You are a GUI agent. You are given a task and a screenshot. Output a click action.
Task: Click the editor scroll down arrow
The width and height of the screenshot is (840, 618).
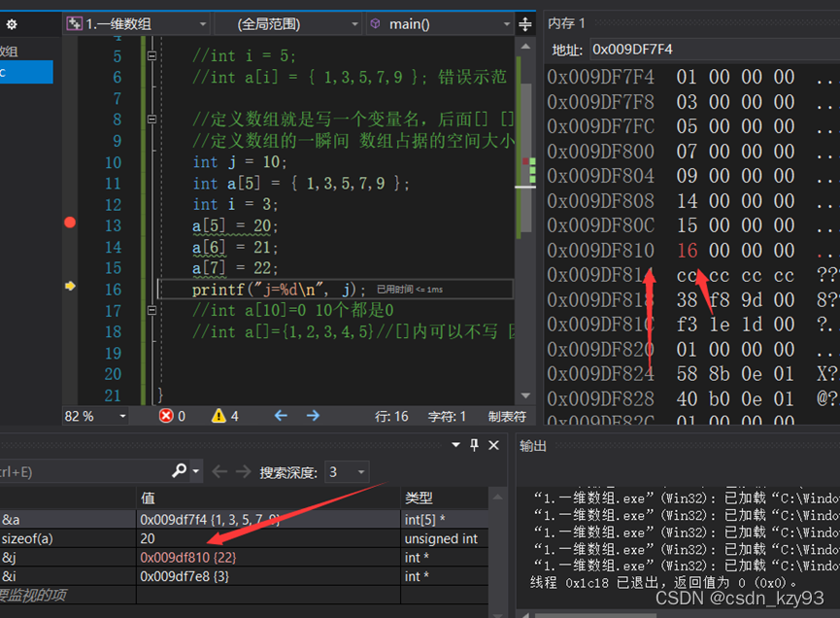(525, 395)
